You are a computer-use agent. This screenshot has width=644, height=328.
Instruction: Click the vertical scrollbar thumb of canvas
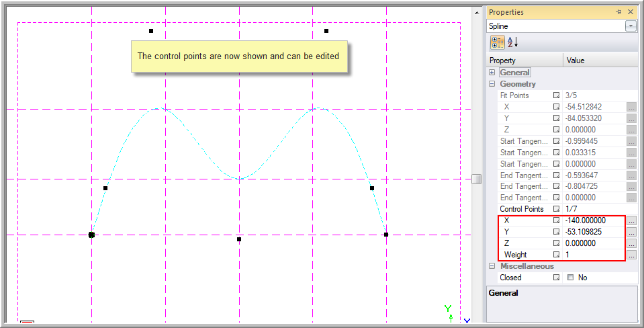coord(476,179)
